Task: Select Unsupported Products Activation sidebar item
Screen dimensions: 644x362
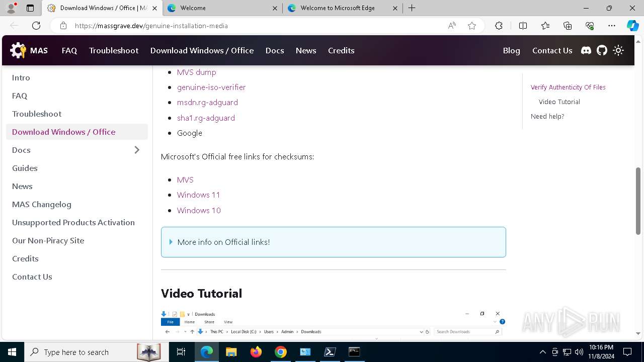Action: [x=77, y=222]
